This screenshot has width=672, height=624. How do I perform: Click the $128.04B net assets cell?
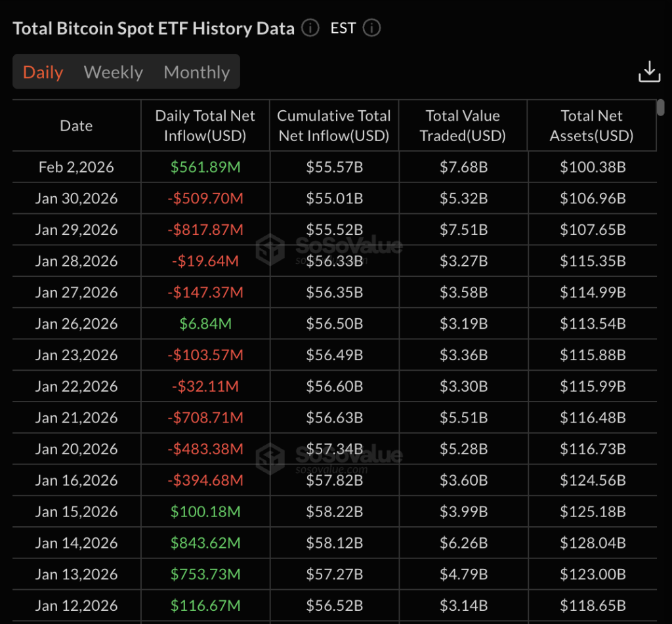[x=592, y=543]
